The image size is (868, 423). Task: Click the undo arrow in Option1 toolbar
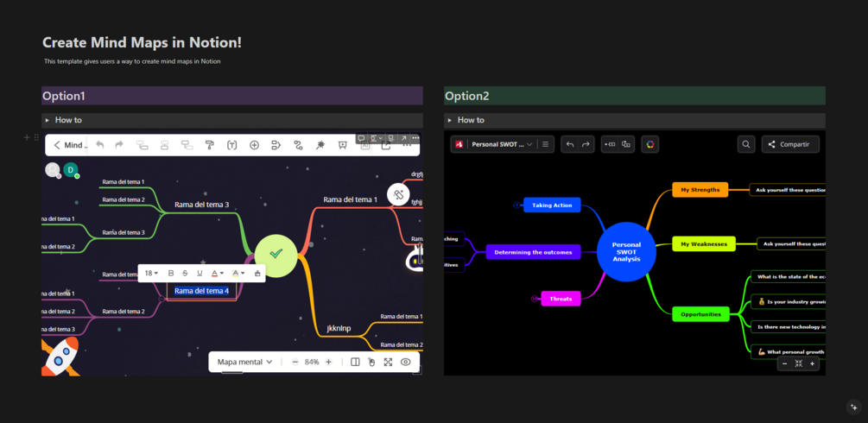pyautogui.click(x=99, y=145)
